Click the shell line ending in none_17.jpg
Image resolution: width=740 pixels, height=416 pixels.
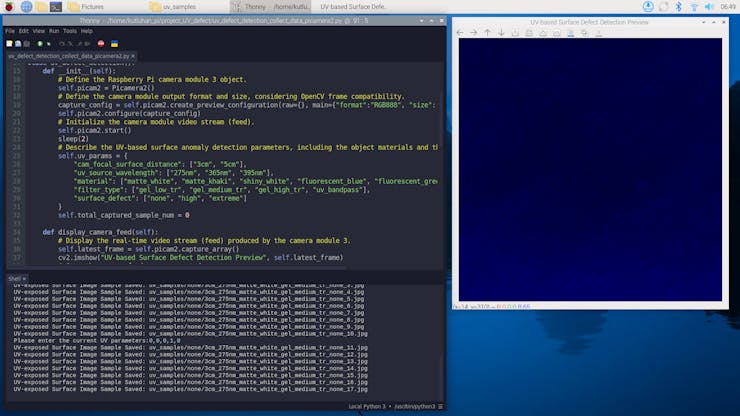[190, 389]
